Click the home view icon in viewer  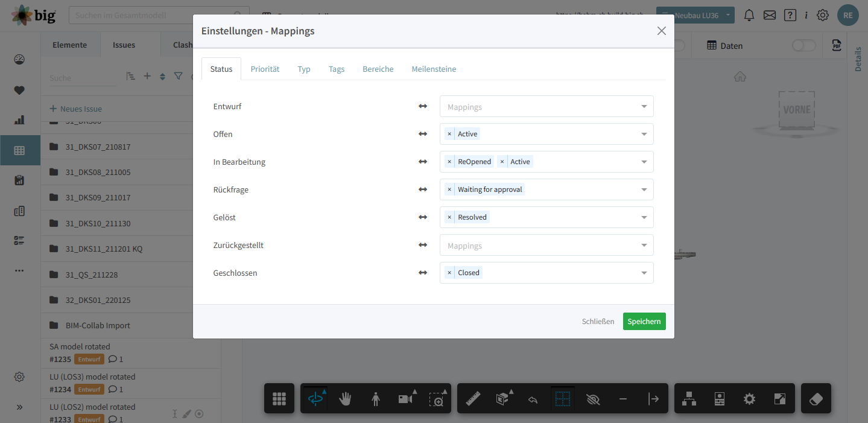click(740, 76)
